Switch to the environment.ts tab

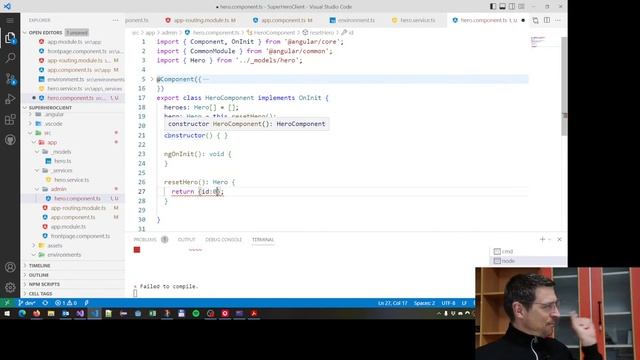(x=352, y=20)
